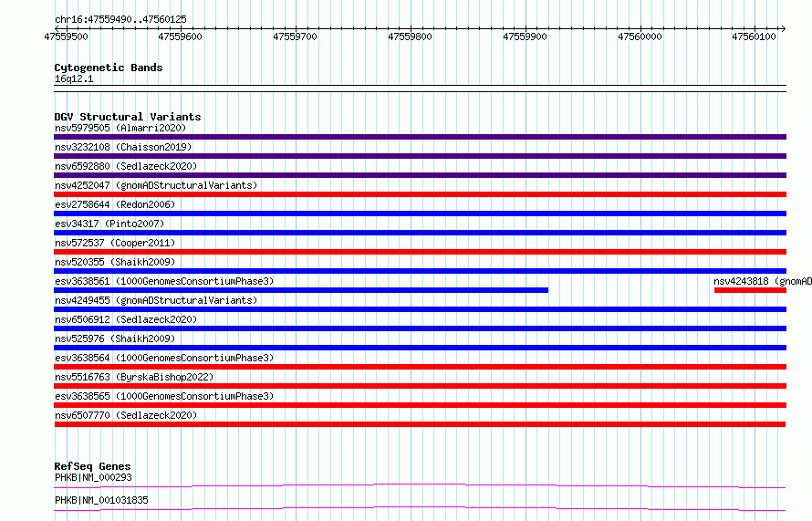
Task: Select the nsv525976 (Shaikh2009) label
Action: [115, 339]
